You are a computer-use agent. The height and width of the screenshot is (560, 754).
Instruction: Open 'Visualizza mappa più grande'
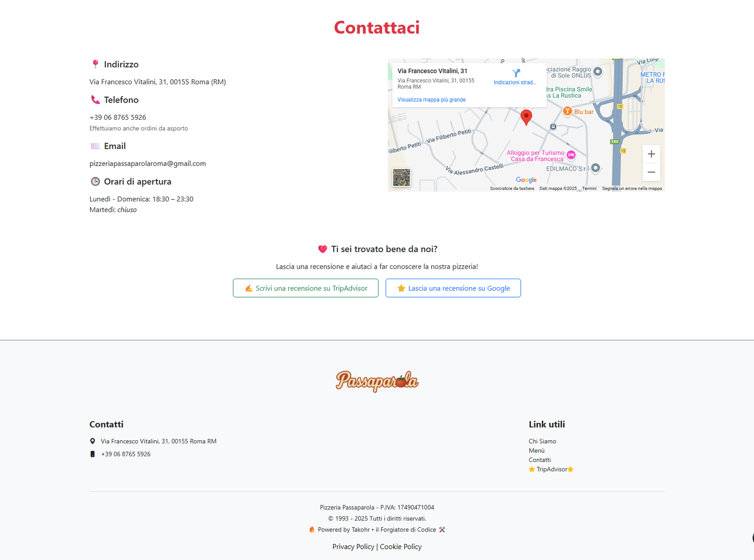[431, 99]
